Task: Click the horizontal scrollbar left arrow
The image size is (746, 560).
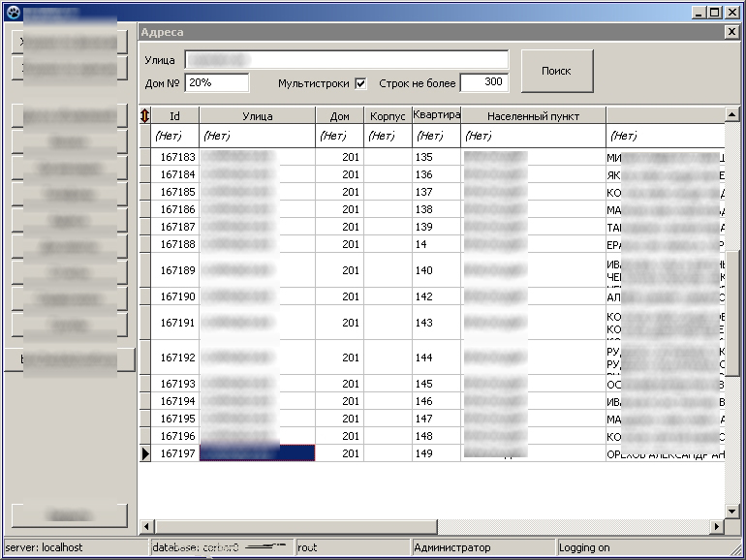Action: click(146, 527)
